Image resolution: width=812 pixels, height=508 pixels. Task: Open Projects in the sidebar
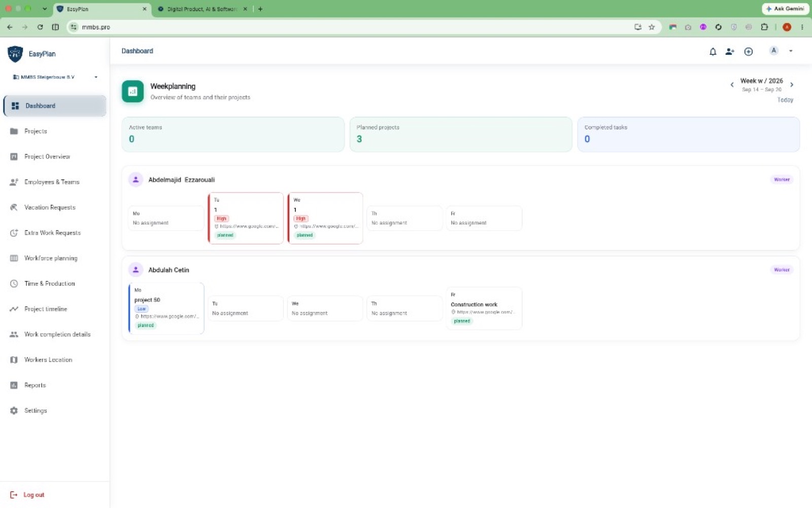(x=55, y=131)
